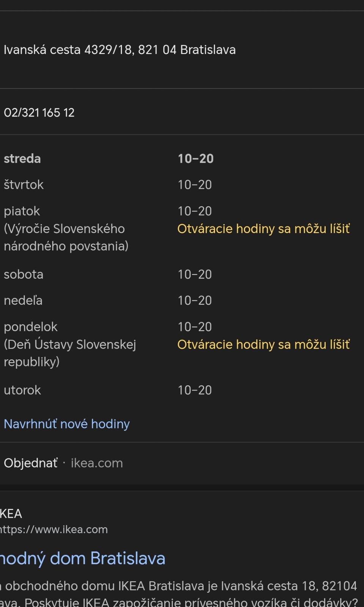The width and height of the screenshot is (364, 607).
Task: Select the pondelok day label
Action: click(x=30, y=327)
